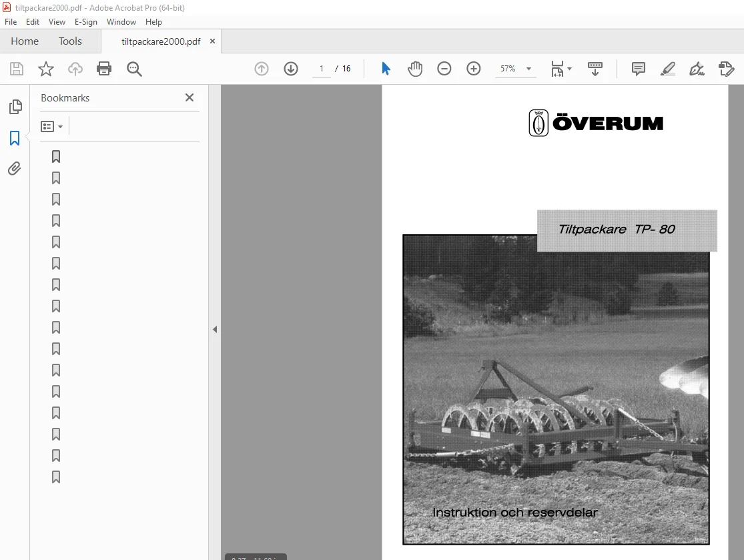Print the document using printer icon
The height and width of the screenshot is (560, 744).
click(104, 69)
